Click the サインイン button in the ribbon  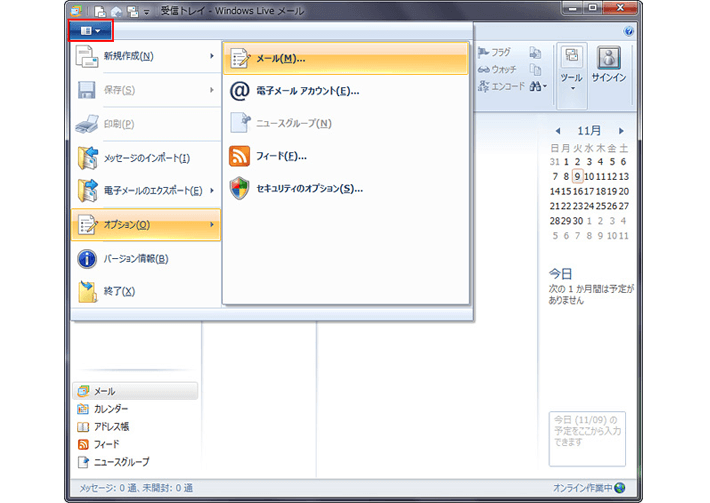[x=609, y=70]
